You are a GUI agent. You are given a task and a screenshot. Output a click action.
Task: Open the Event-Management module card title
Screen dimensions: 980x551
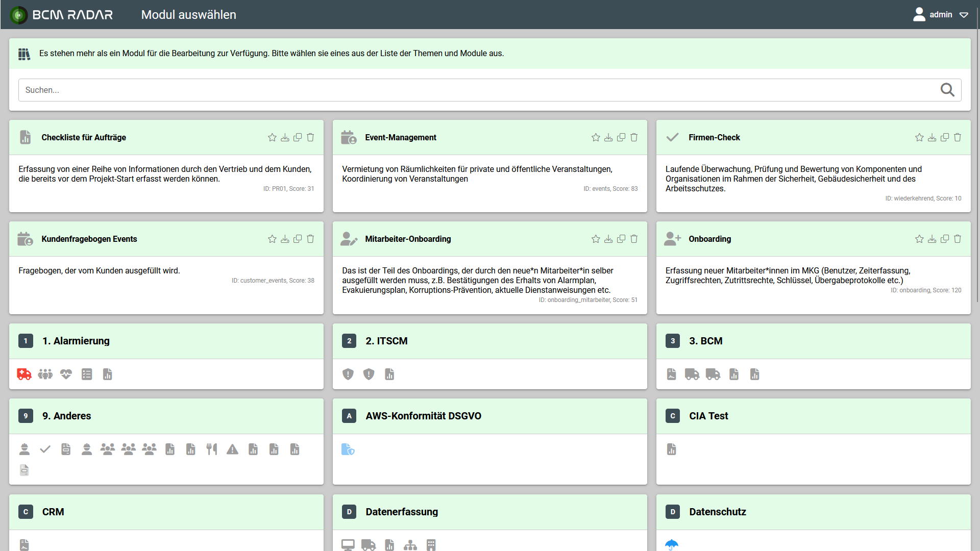(x=401, y=138)
